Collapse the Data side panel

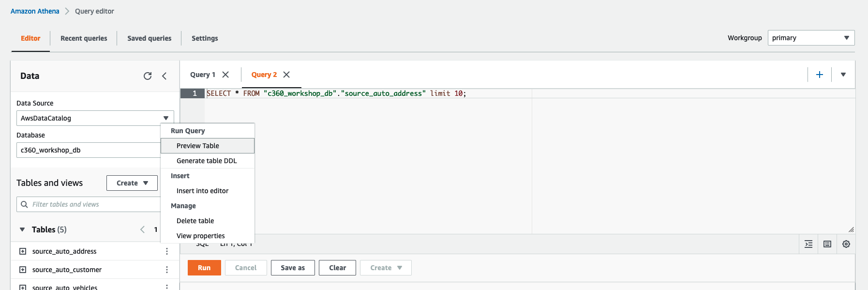[x=165, y=76]
